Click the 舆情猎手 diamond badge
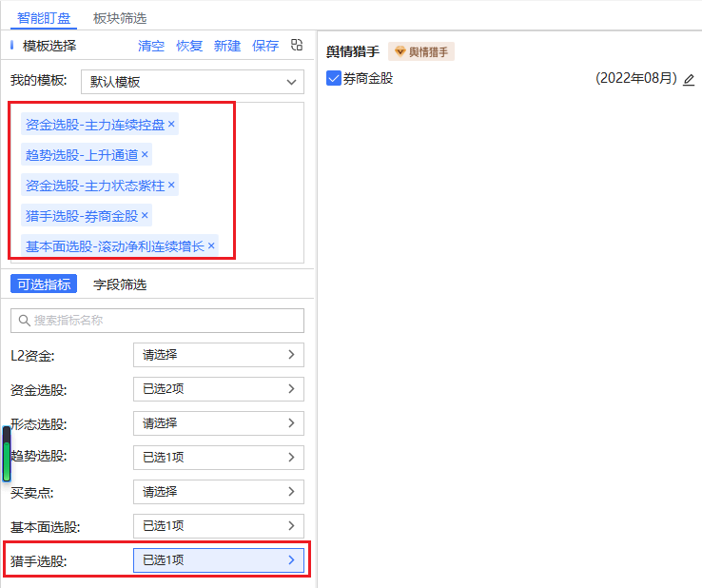Image resolution: width=702 pixels, height=588 pixels. 421,51
